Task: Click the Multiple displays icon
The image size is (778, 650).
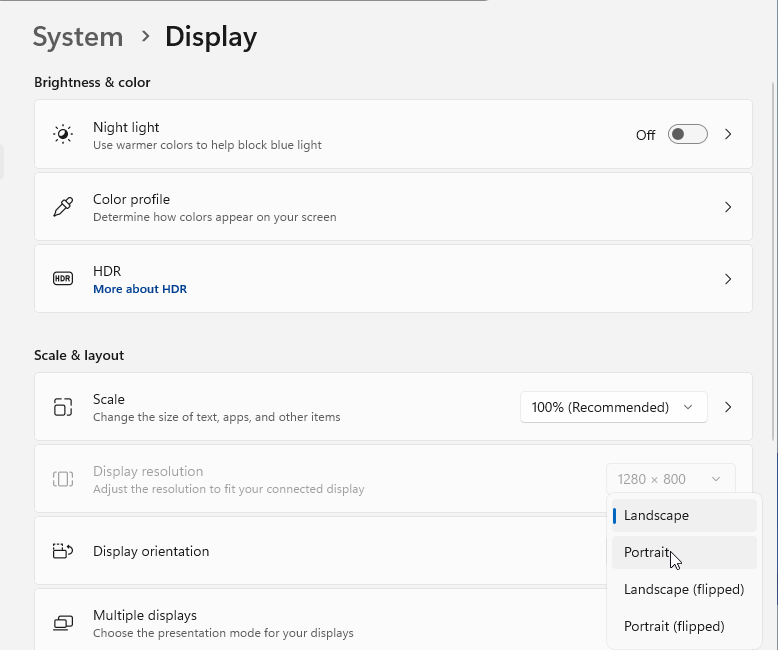Action: (x=63, y=623)
